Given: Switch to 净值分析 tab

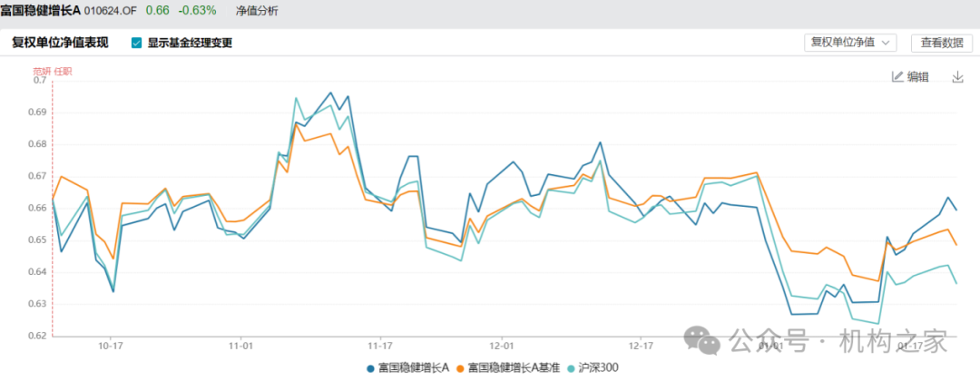Looking at the screenshot, I should click(x=258, y=11).
